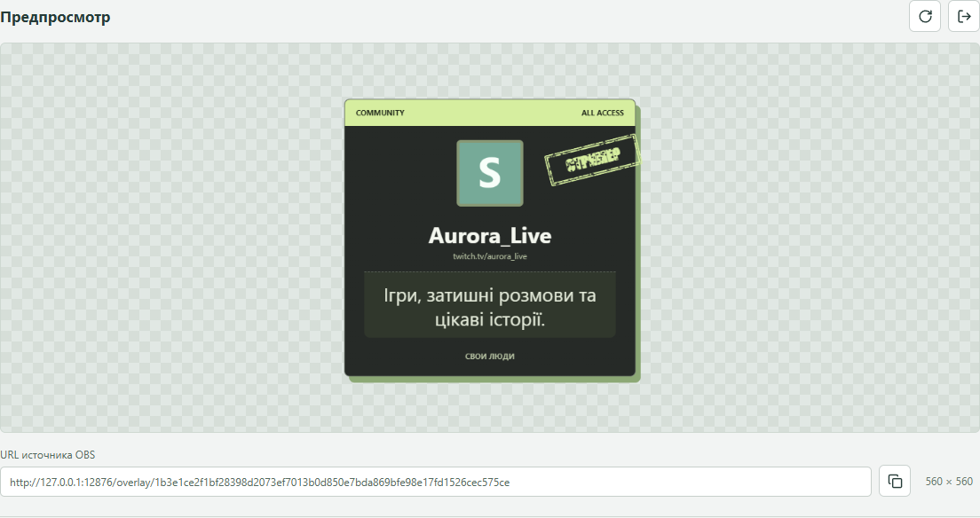Open the preview in external window icon
Viewport: 980px width, 518px height.
(x=964, y=16)
